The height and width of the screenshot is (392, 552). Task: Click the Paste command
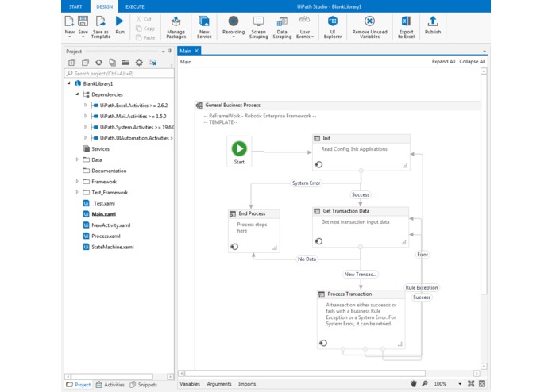145,37
